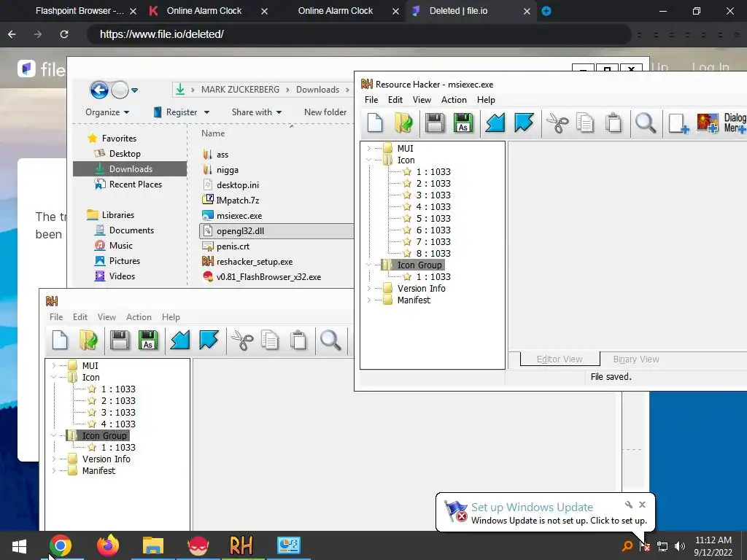
Task: Open Action menu in lower Resource Hacker window
Action: (x=139, y=317)
